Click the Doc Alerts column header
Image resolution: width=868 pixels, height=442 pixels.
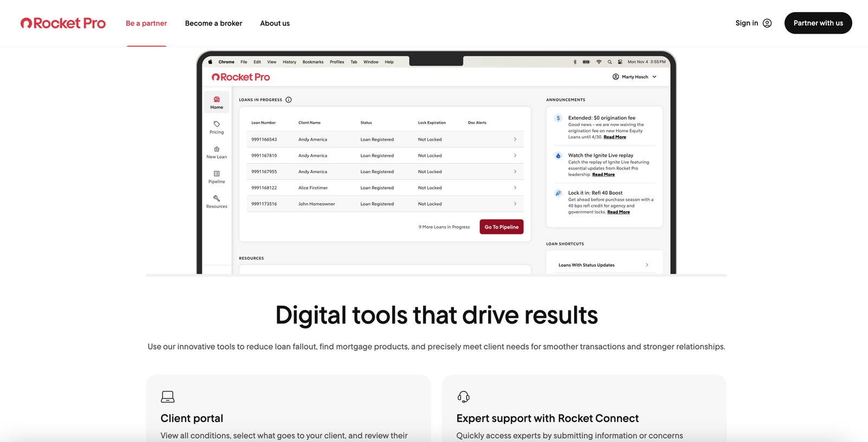click(477, 123)
